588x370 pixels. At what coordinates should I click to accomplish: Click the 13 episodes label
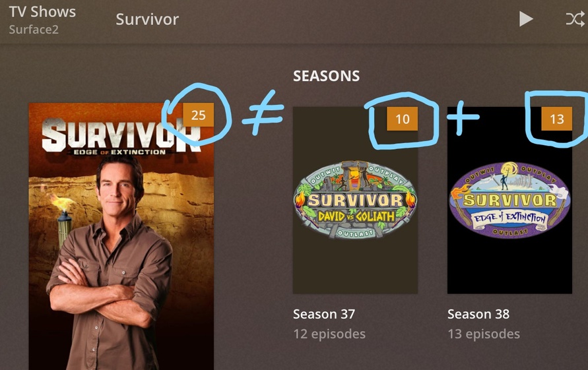coord(484,334)
